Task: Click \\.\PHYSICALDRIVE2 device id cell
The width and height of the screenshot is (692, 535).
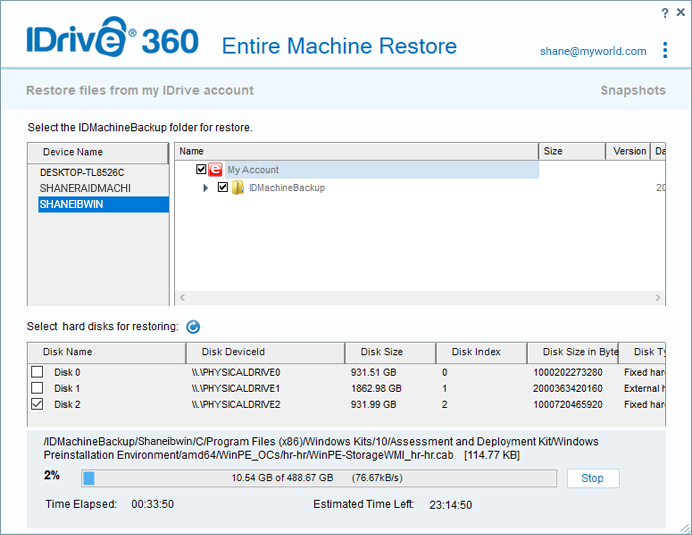Action: [236, 404]
